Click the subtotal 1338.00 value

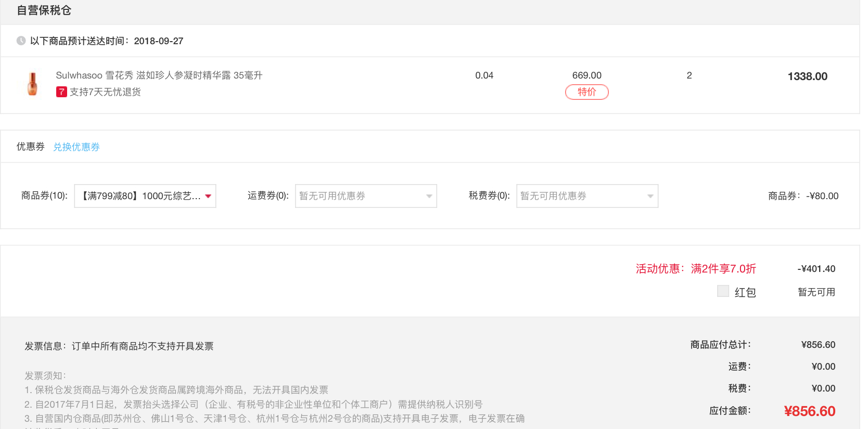point(807,76)
